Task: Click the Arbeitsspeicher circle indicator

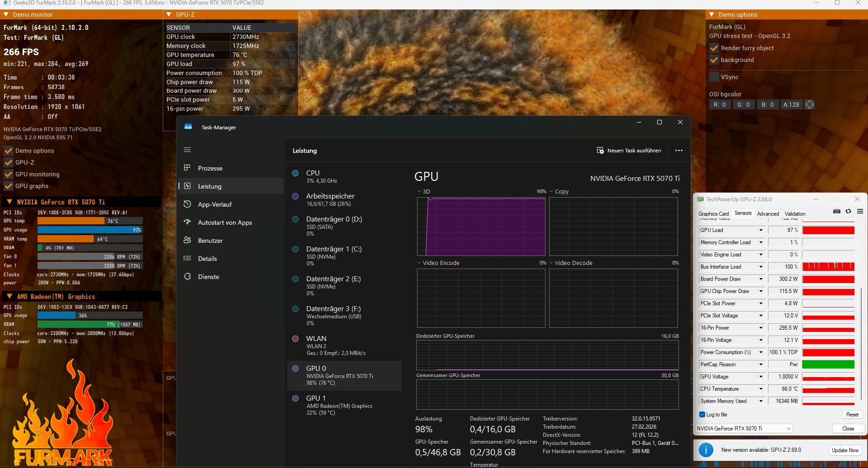Action: [295, 196]
